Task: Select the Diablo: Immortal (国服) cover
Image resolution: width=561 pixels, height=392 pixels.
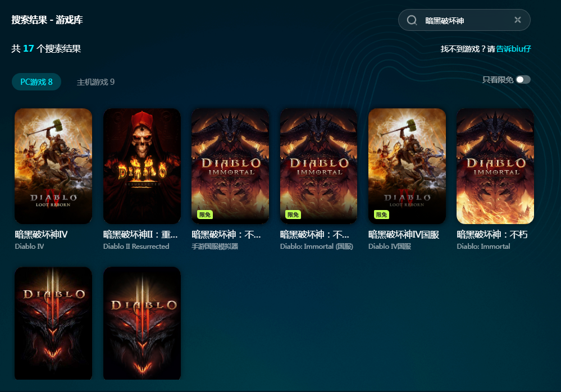Action: (318, 166)
